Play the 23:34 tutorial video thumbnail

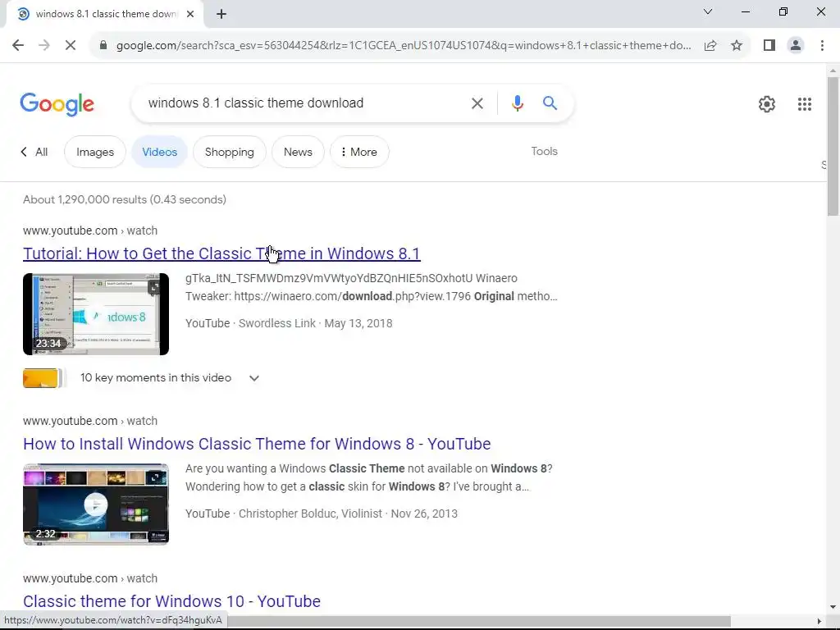96,314
